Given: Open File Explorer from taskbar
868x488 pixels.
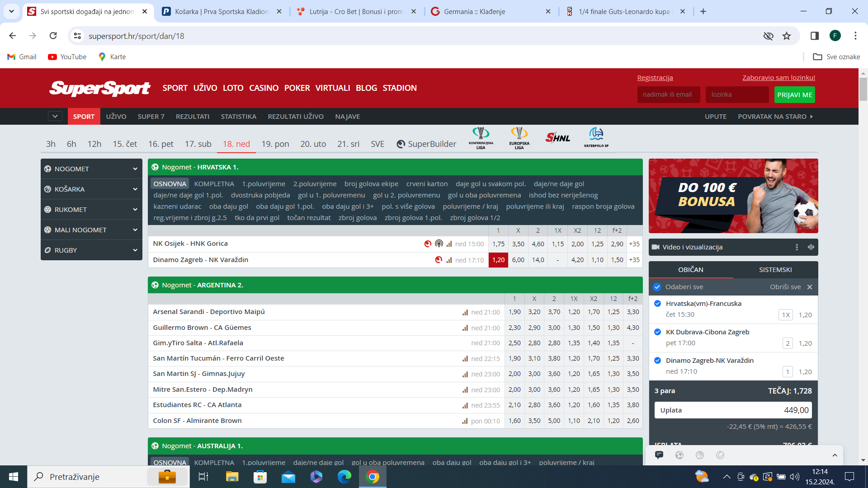Looking at the screenshot, I should pos(232,477).
